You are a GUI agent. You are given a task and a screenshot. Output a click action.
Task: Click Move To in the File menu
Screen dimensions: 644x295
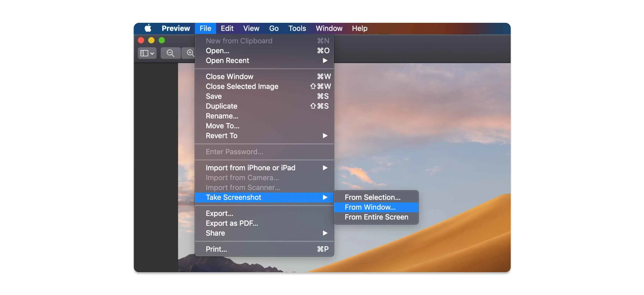pos(222,126)
